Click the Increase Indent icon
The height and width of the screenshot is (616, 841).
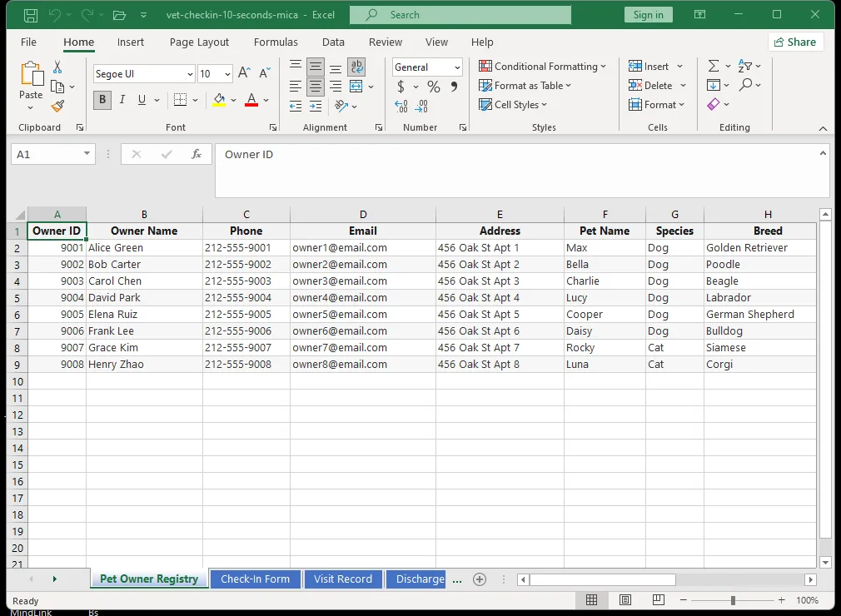[x=316, y=107]
